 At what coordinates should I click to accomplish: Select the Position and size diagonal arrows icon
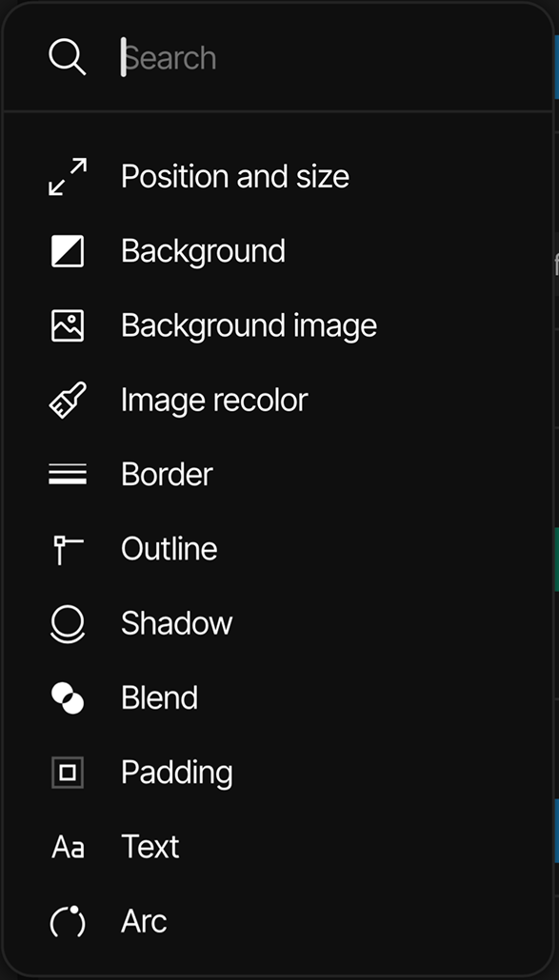coord(67,176)
